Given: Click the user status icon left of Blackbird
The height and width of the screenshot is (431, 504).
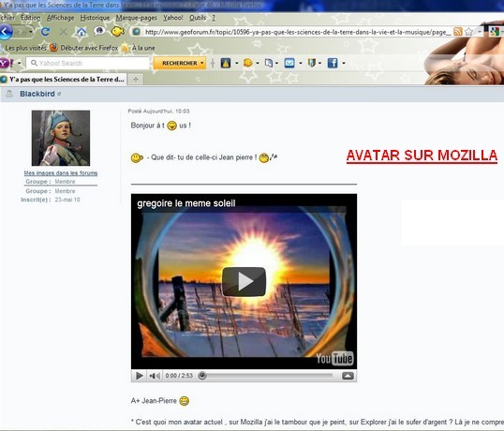Looking at the screenshot, I should 9,94.
